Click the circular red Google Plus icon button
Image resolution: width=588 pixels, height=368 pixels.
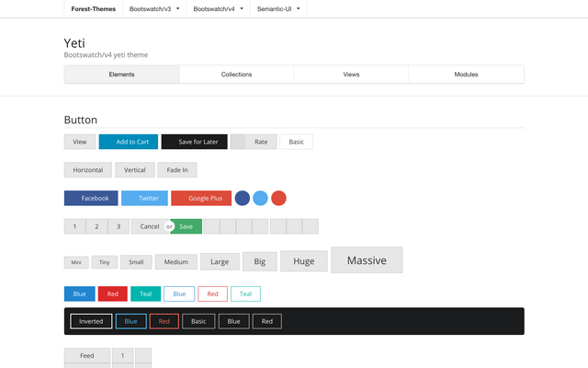(x=278, y=198)
